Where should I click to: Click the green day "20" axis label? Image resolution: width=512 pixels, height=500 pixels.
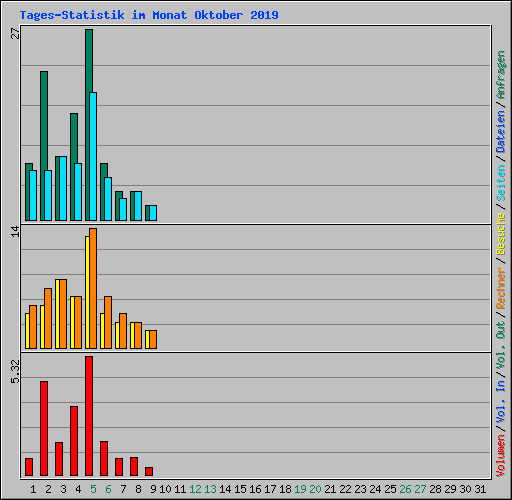point(315,489)
